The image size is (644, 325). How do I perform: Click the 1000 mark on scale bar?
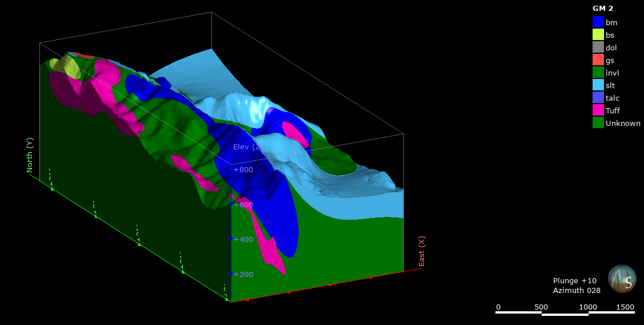tap(588, 307)
